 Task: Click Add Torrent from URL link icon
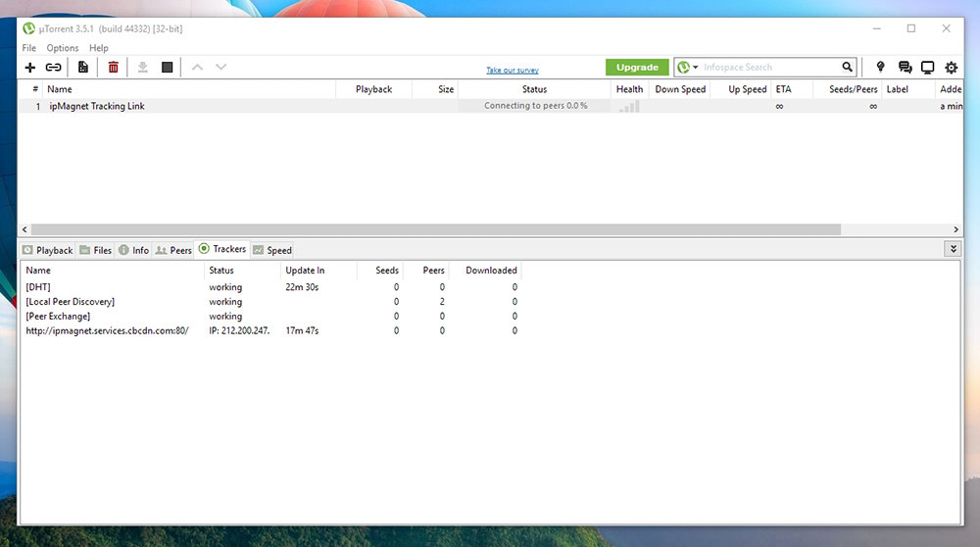pyautogui.click(x=54, y=68)
